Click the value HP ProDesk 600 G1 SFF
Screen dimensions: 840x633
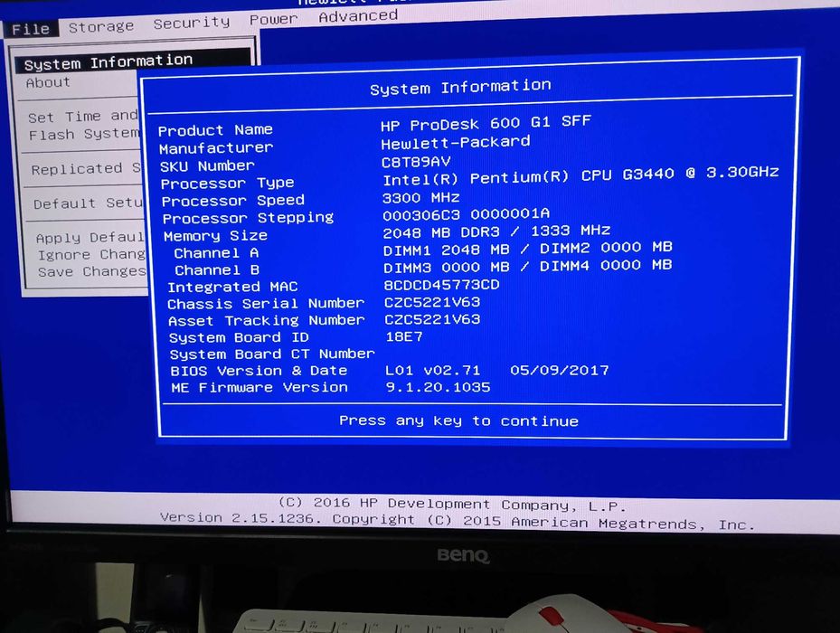486,123
